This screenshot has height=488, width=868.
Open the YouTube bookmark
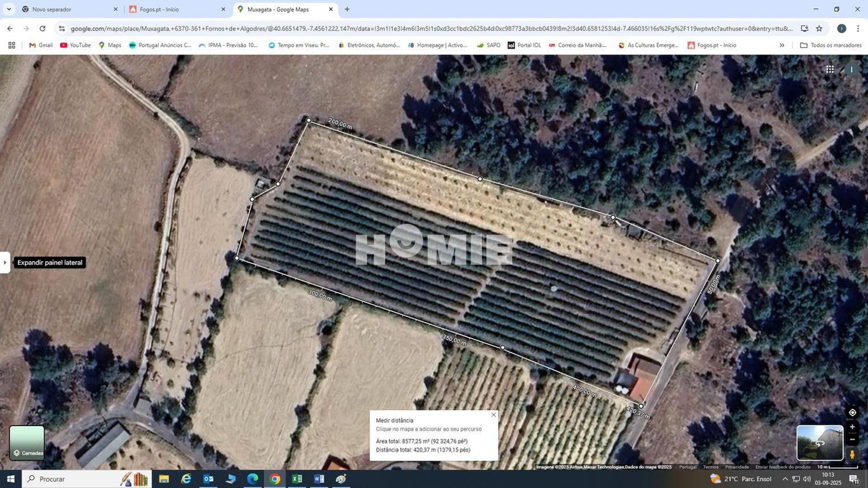75,45
